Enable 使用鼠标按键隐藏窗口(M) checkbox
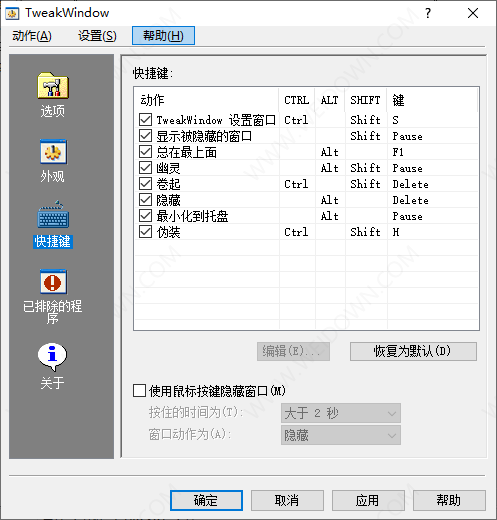This screenshot has height=520, width=497. pyautogui.click(x=139, y=391)
